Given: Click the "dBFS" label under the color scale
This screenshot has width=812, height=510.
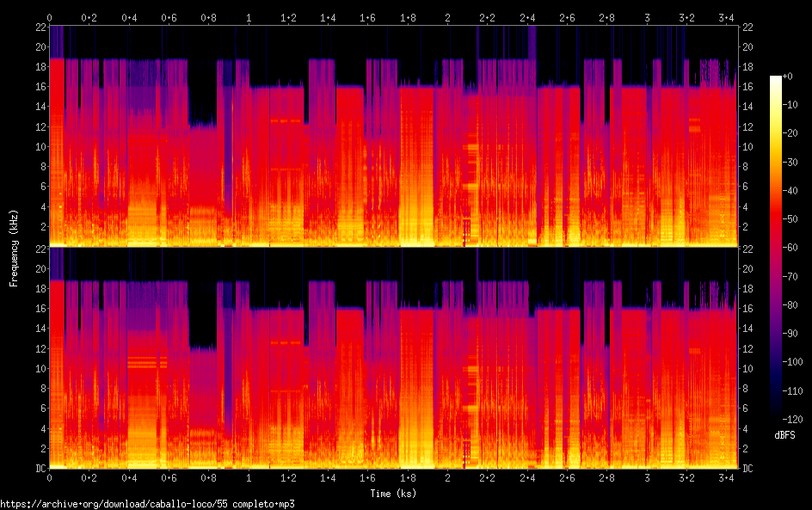Looking at the screenshot, I should pos(784,435).
